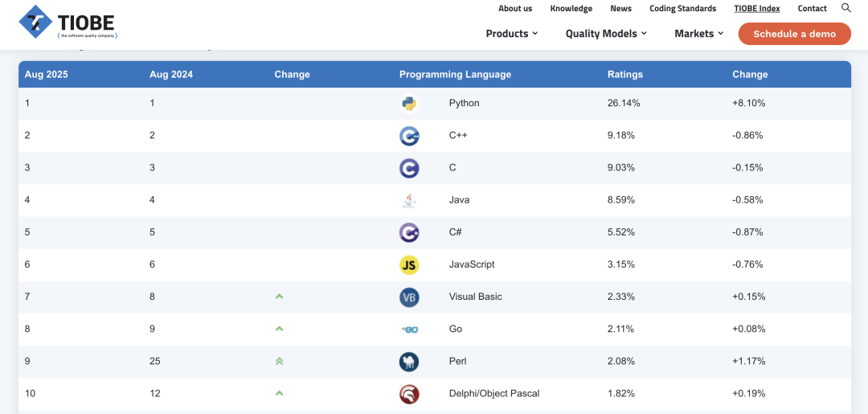Click the Aug 2024 column header

[171, 74]
